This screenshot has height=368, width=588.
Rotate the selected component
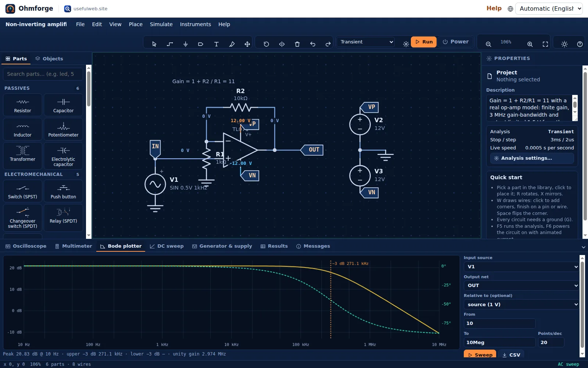click(x=266, y=44)
